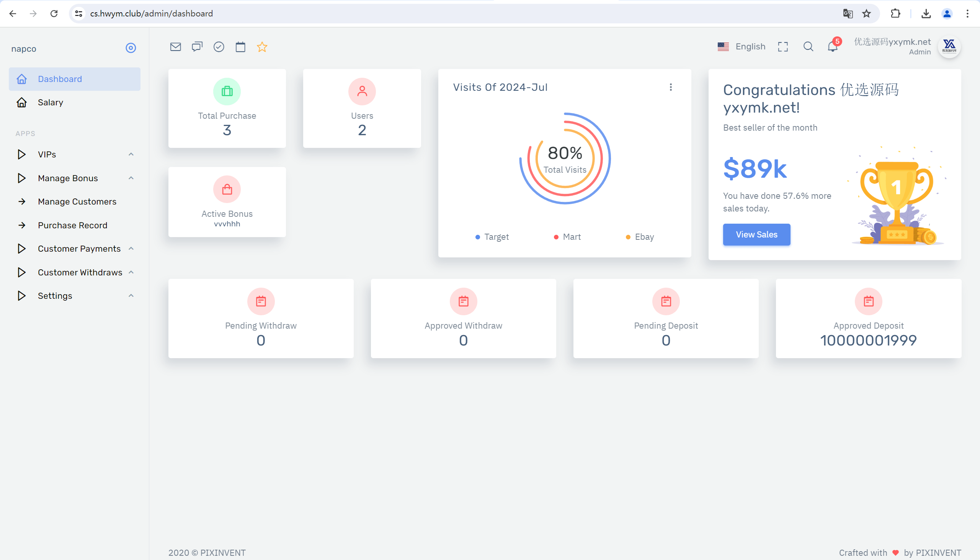Click the View Sales button
This screenshot has height=560, width=980.
(x=757, y=235)
